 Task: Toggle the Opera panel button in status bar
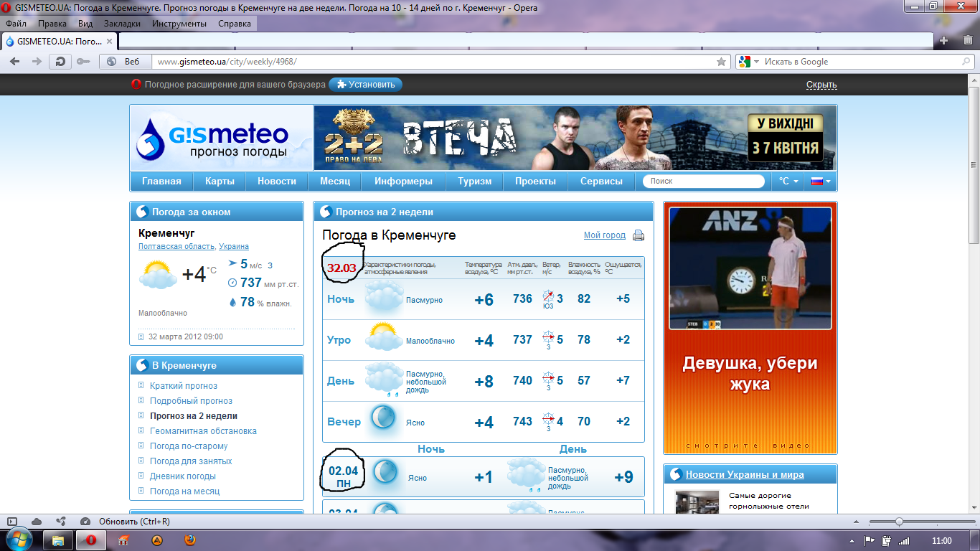[12, 522]
